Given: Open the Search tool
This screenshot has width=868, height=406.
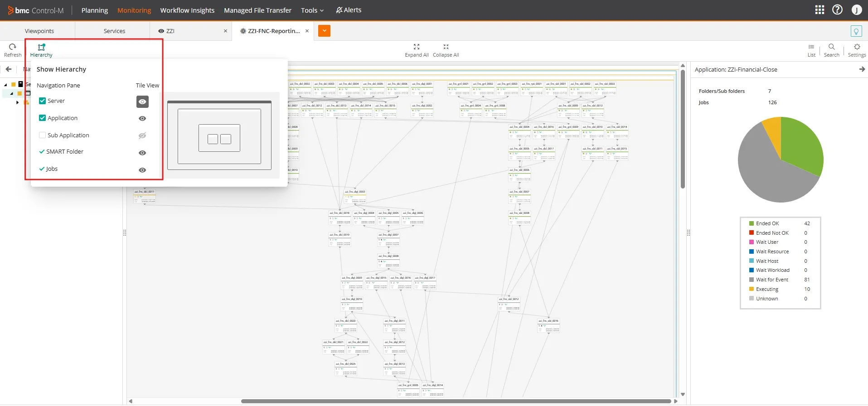Looking at the screenshot, I should click(x=832, y=47).
